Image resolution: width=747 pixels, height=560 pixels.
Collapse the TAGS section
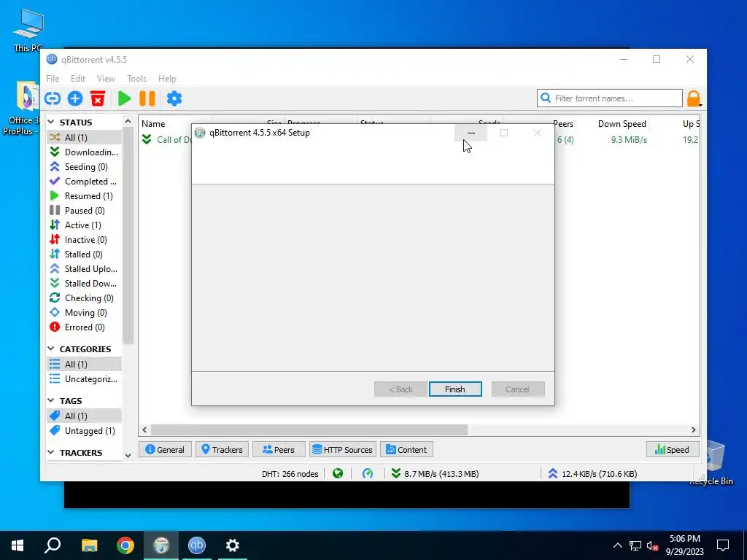(x=51, y=401)
